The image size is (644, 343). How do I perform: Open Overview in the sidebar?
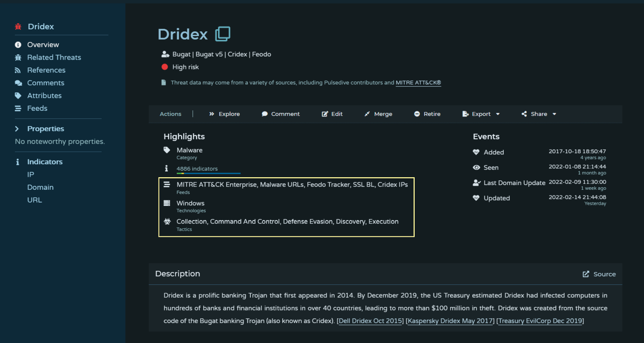click(43, 45)
